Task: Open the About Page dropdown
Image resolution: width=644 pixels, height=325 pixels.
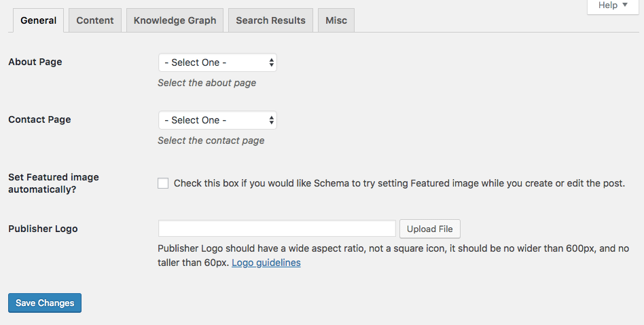Action: [x=217, y=62]
